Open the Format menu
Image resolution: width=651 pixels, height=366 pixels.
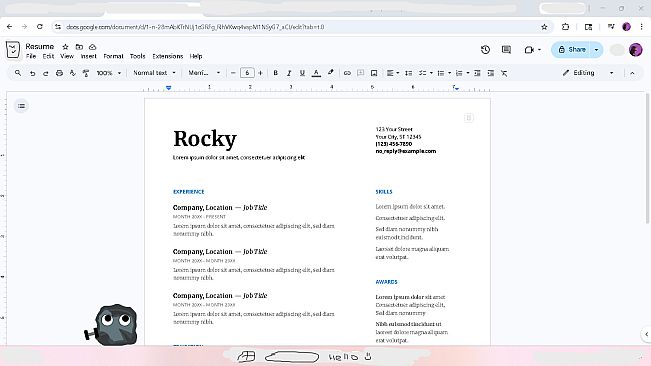(x=113, y=56)
